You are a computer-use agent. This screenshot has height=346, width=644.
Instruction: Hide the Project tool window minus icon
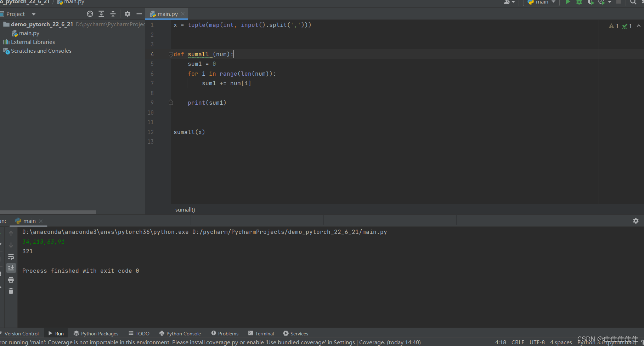pyautogui.click(x=139, y=14)
